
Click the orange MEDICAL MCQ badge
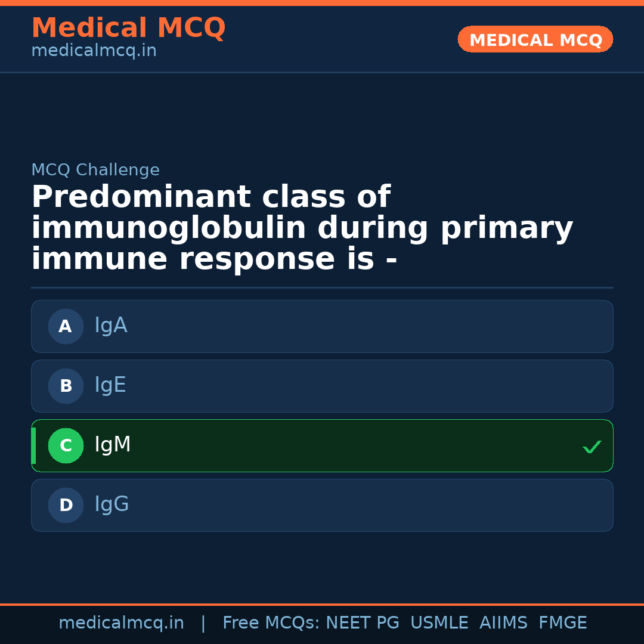pos(535,39)
